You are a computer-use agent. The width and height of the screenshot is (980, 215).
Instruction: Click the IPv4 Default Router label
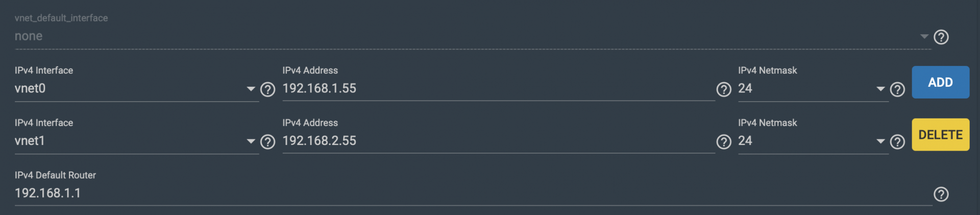point(55,175)
